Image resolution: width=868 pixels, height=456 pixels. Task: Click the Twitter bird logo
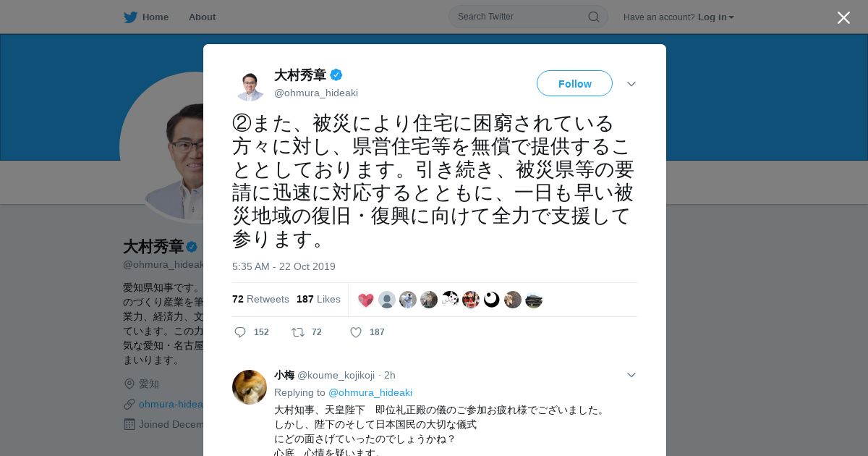(x=130, y=17)
